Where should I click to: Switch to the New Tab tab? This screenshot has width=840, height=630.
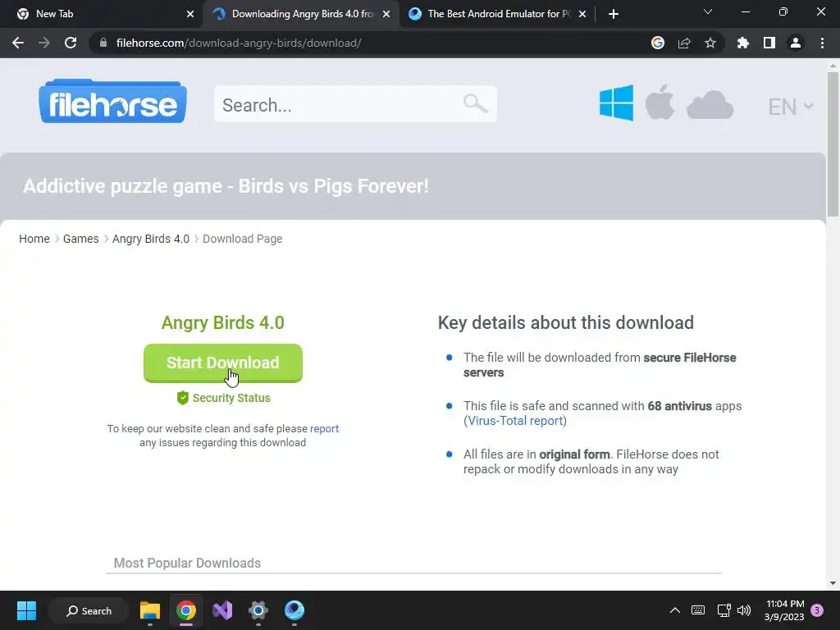(102, 14)
